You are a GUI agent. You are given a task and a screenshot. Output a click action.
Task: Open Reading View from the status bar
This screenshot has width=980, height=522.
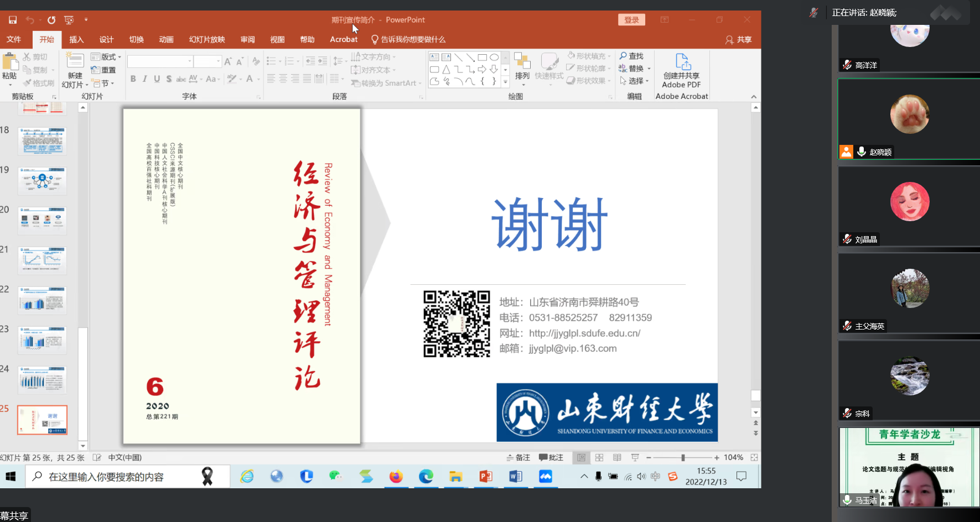point(617,458)
